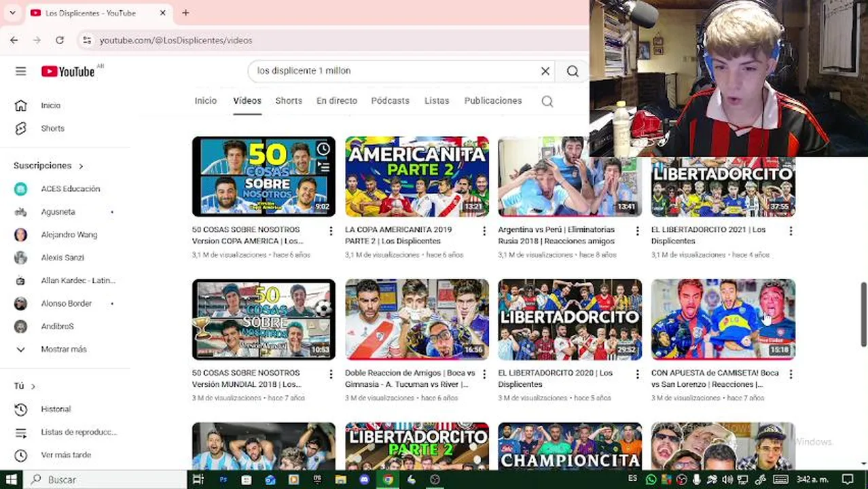
Task: Open options for Argentina vs Perú video
Action: (x=637, y=231)
